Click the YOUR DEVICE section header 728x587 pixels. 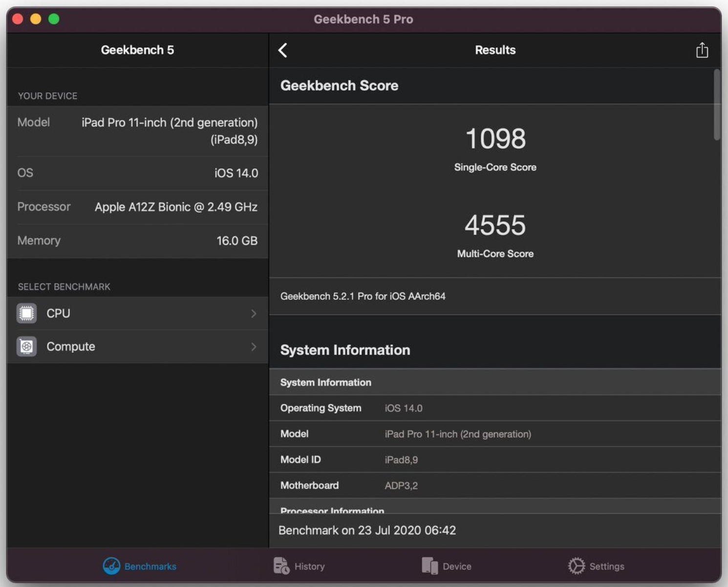(x=48, y=96)
